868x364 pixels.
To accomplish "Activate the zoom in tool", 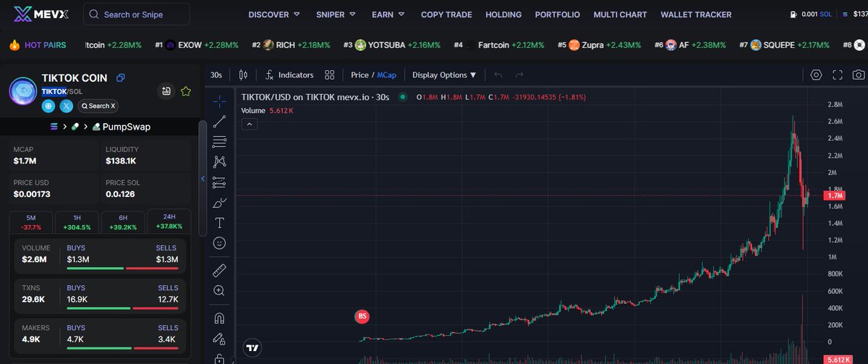I will click(x=220, y=290).
